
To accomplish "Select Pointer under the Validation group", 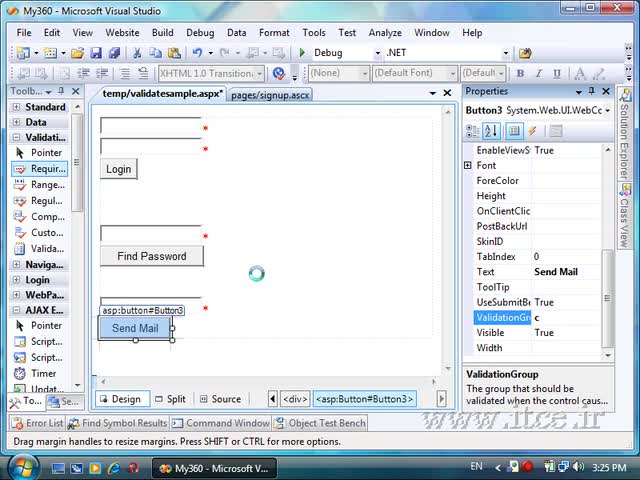I will pyautogui.click(x=40, y=153).
